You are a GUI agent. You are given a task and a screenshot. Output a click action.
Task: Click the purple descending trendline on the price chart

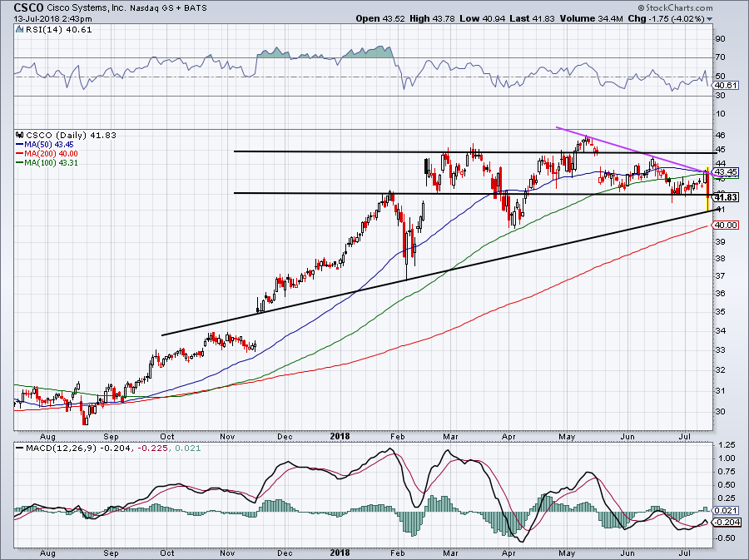pos(640,152)
